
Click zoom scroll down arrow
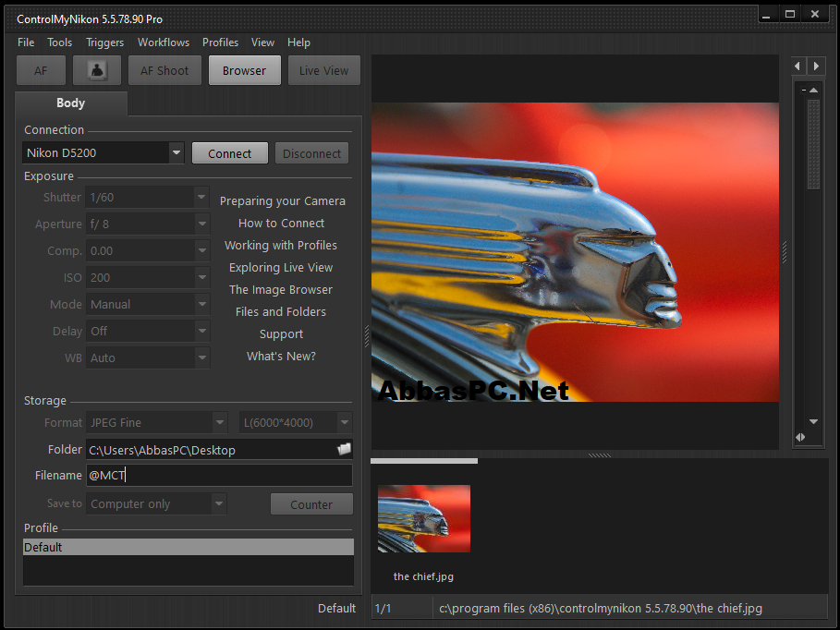point(814,421)
